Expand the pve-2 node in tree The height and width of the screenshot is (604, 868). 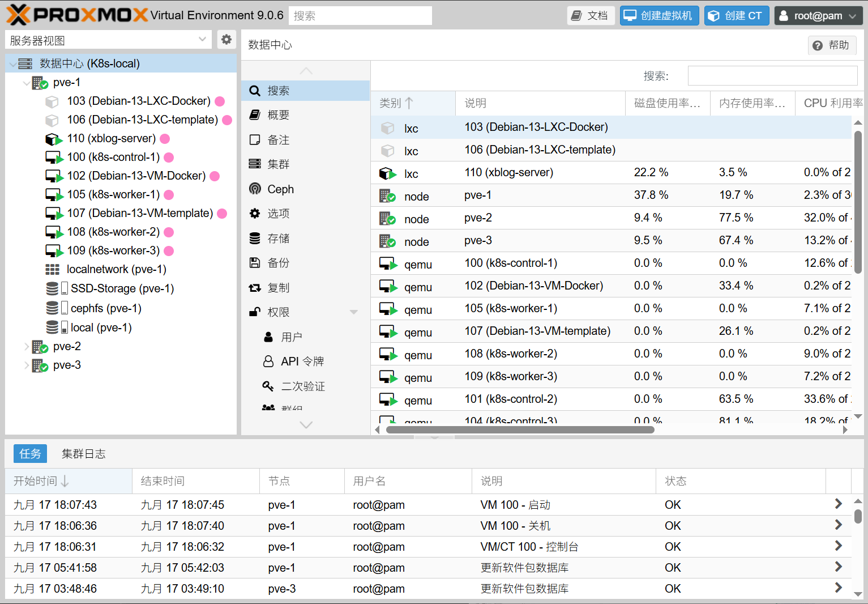point(26,346)
